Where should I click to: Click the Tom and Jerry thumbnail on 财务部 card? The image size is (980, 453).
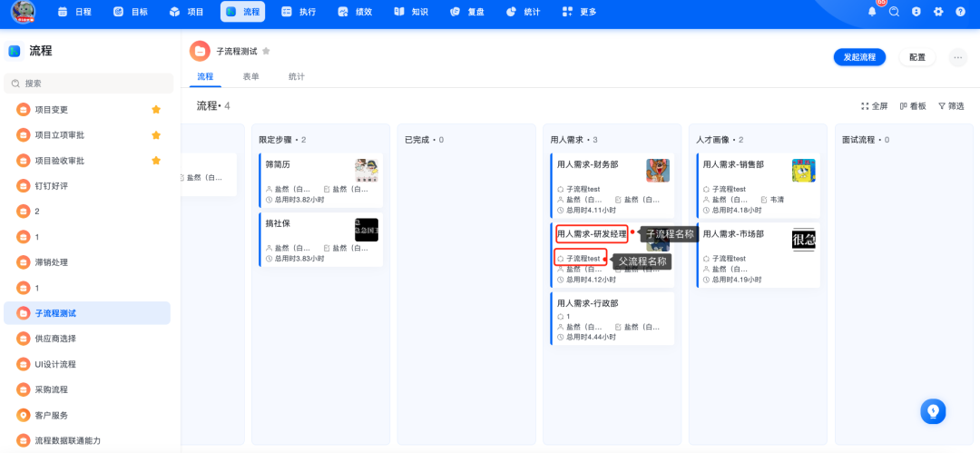coord(658,170)
